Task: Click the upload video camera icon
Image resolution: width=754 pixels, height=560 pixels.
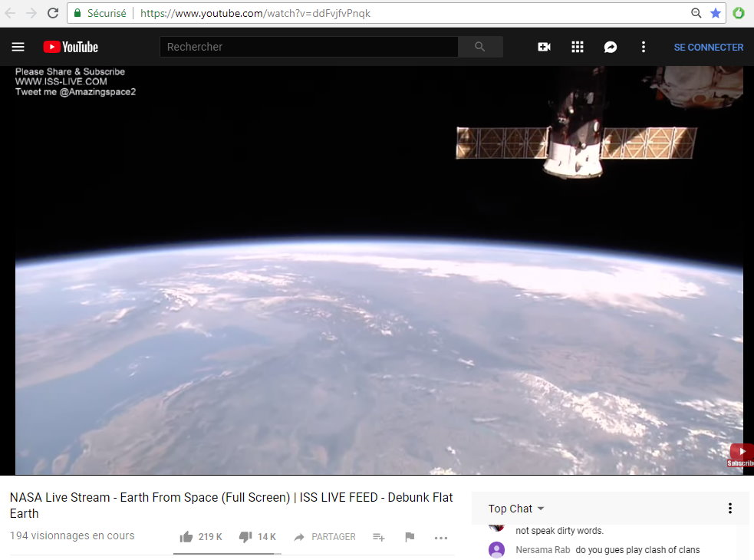Action: 544,47
